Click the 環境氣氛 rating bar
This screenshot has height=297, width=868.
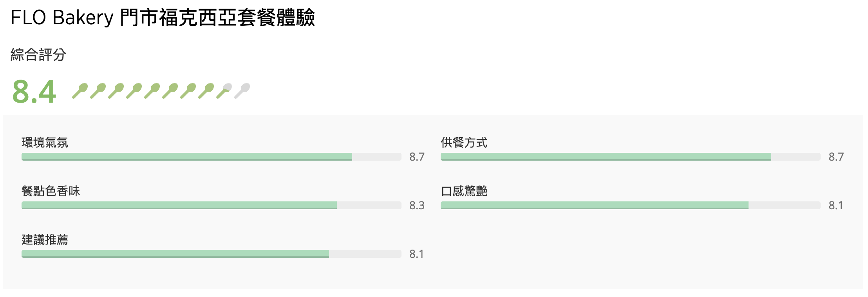click(x=212, y=157)
